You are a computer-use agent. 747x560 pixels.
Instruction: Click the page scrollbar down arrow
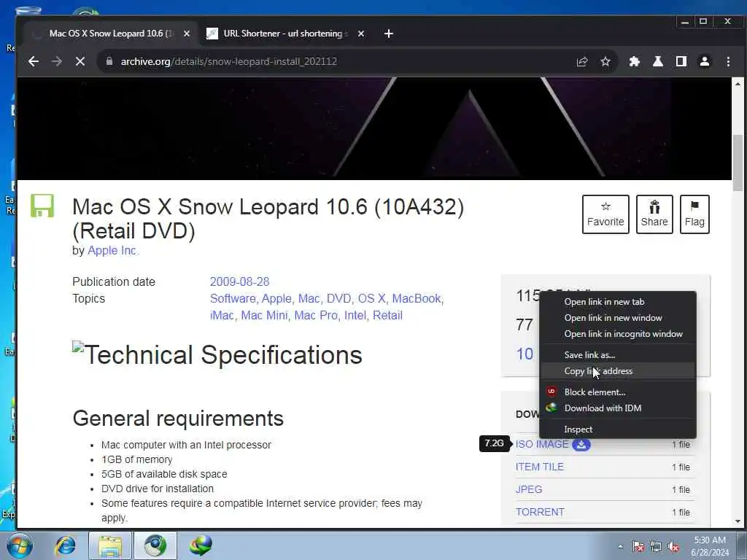tap(738, 521)
